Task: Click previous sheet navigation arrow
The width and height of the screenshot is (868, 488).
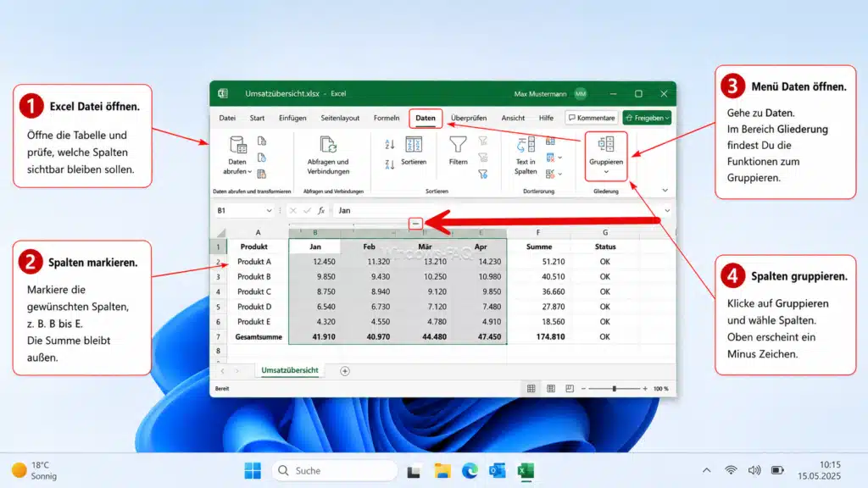Action: 222,371
